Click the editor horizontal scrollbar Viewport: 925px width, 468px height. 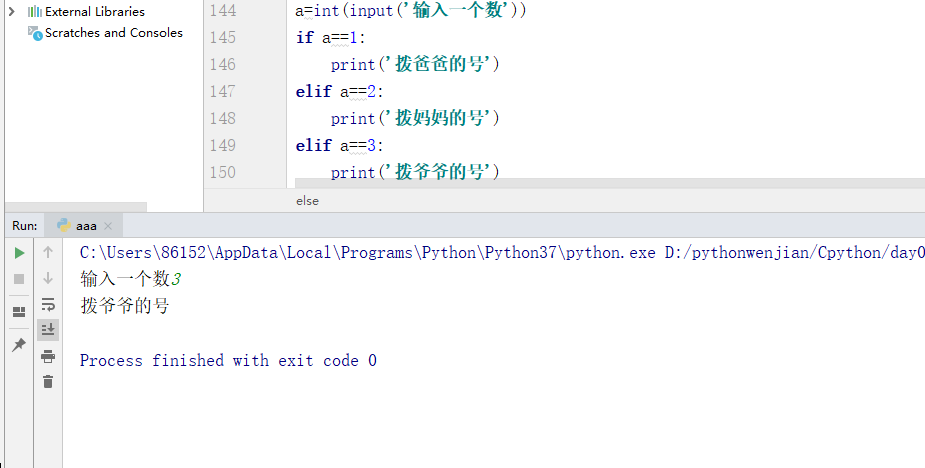point(609,183)
